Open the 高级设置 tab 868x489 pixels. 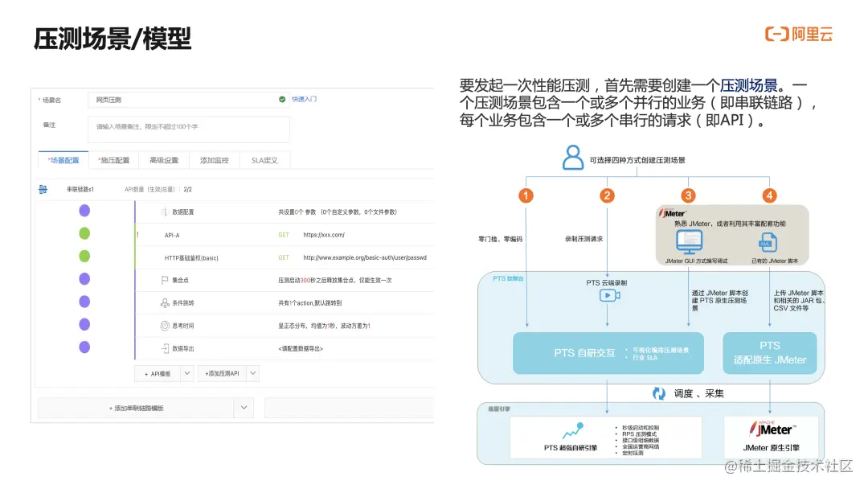[164, 160]
